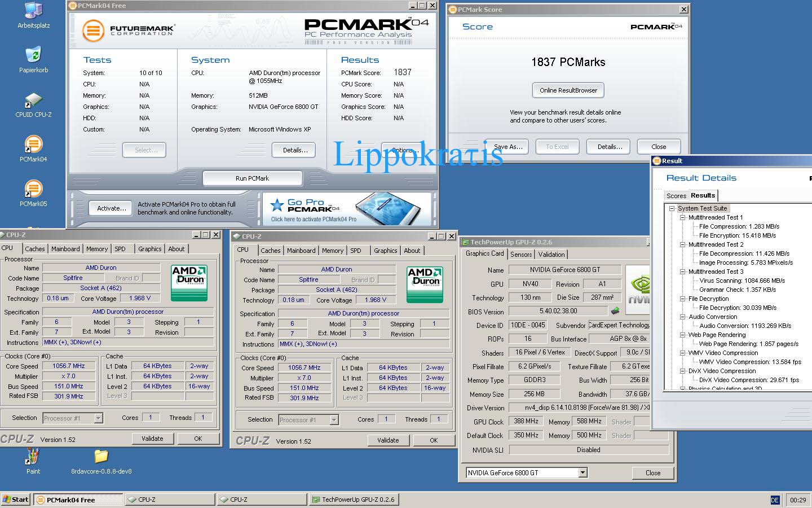Click Online ResultBrowser button
This screenshot has height=508, width=812.
point(568,90)
